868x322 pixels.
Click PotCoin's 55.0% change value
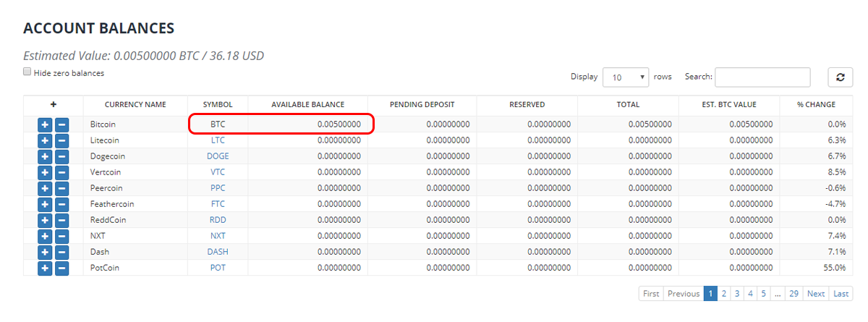835,268
